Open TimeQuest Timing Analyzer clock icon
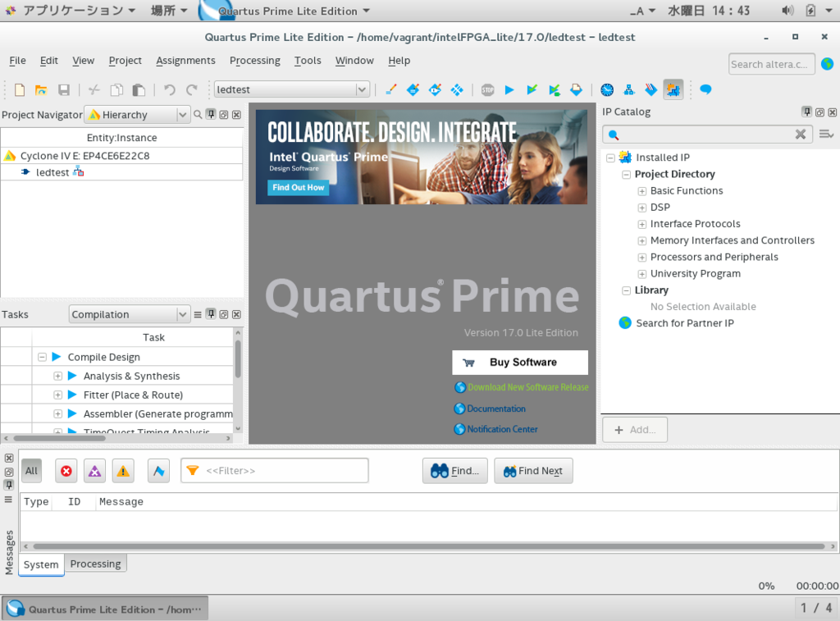The width and height of the screenshot is (840, 621). click(607, 89)
